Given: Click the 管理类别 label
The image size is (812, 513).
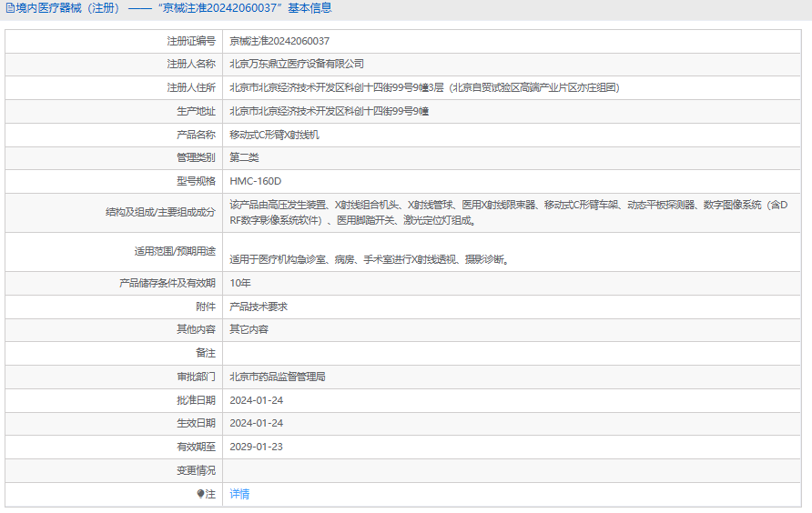Looking at the screenshot, I should [x=196, y=158].
